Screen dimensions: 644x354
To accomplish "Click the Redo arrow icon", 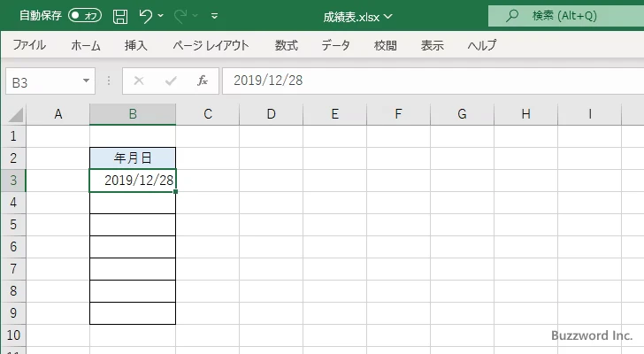I will pos(180,16).
